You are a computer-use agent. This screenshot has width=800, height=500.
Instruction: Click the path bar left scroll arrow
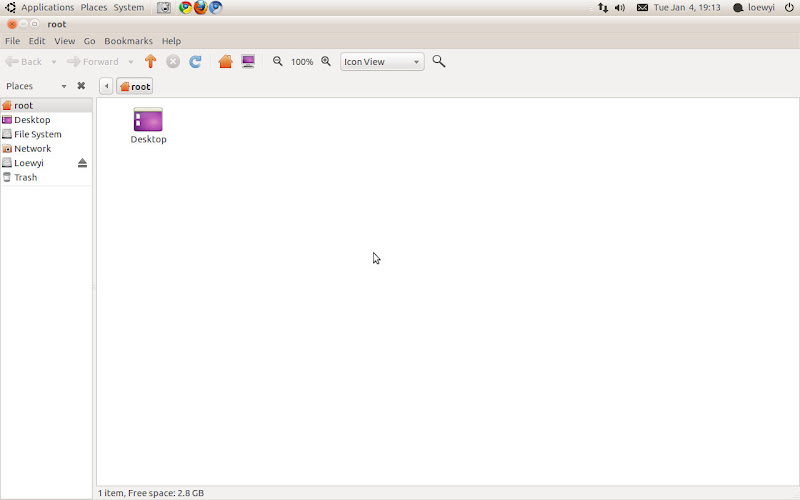point(106,86)
